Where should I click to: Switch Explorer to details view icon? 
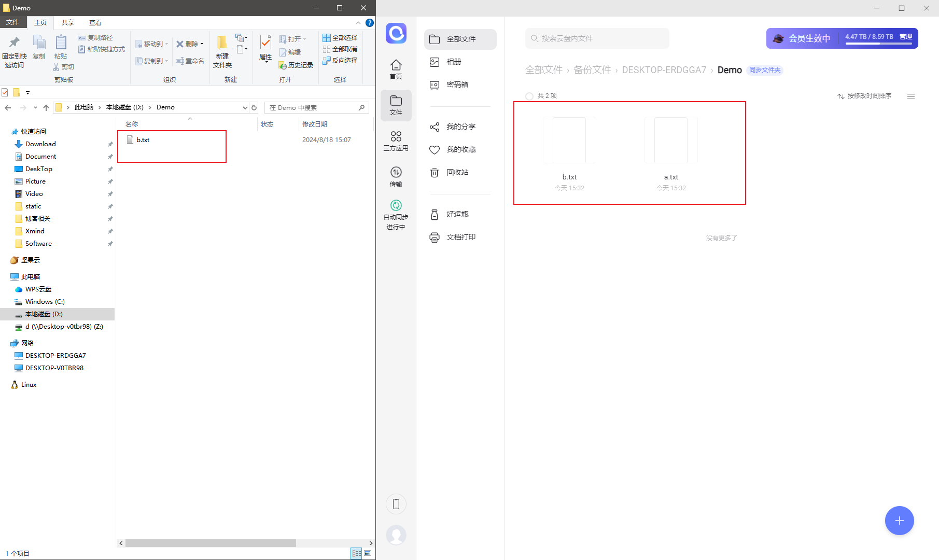356,553
